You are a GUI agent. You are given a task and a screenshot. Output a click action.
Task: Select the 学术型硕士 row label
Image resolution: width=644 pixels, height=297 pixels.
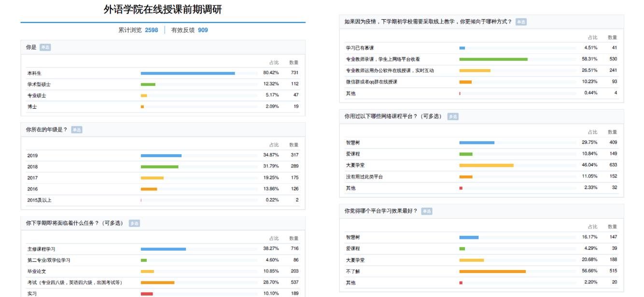tap(39, 84)
